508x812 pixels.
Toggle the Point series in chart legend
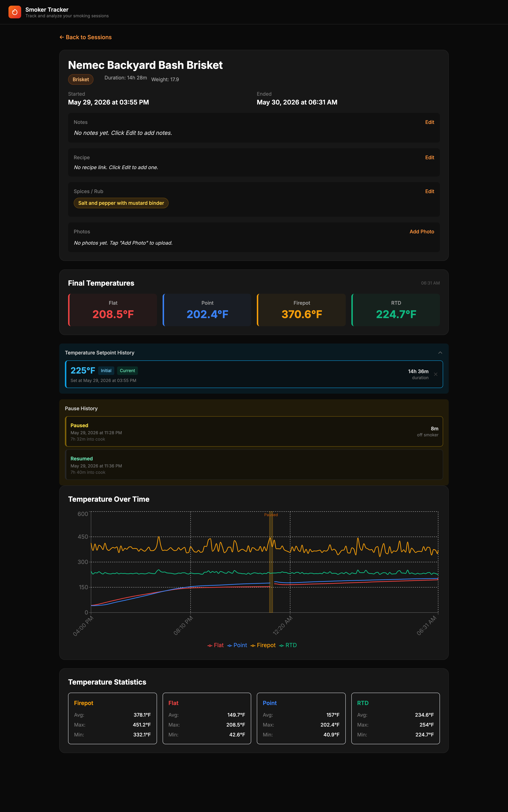click(237, 645)
